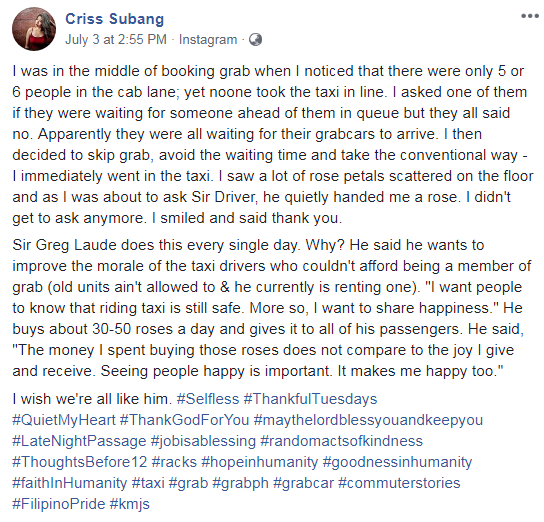Open the #ThankfulTuesdays hashtag

click(x=311, y=399)
